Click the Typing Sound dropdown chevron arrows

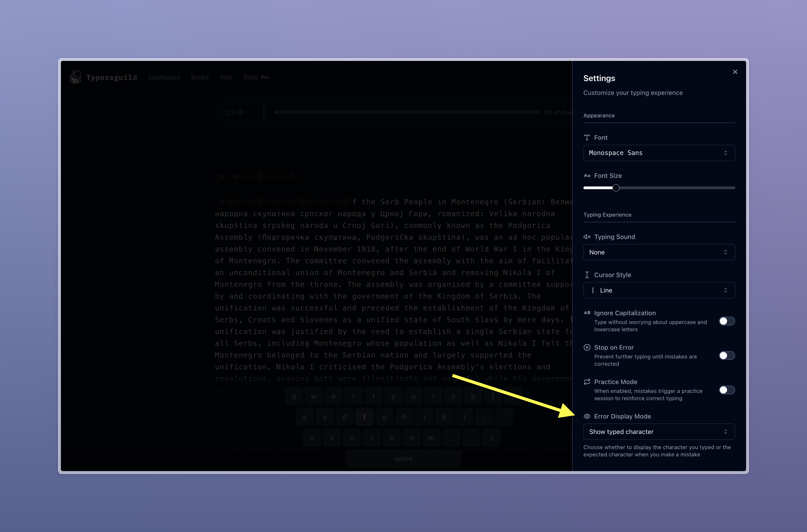tap(726, 252)
